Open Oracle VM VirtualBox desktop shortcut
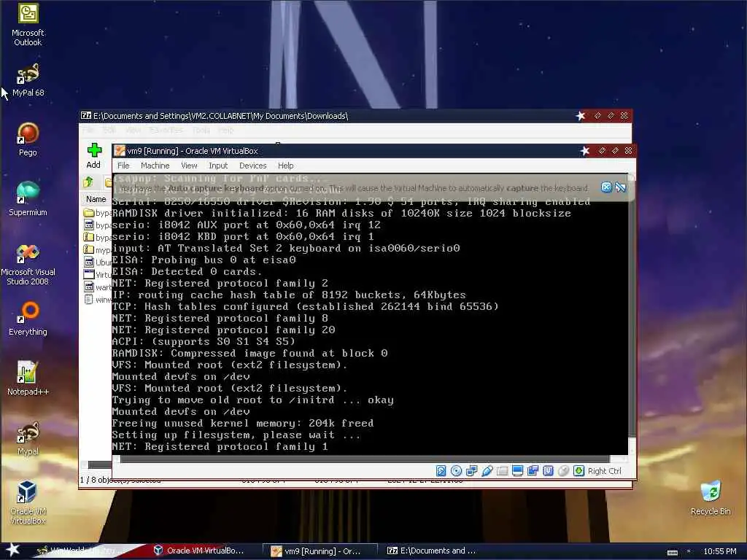Image resolution: width=747 pixels, height=560 pixels. tap(28, 502)
